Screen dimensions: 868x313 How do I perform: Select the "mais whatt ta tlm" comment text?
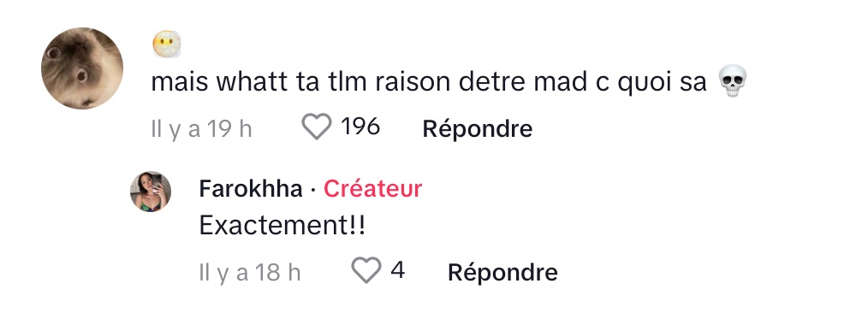click(429, 82)
